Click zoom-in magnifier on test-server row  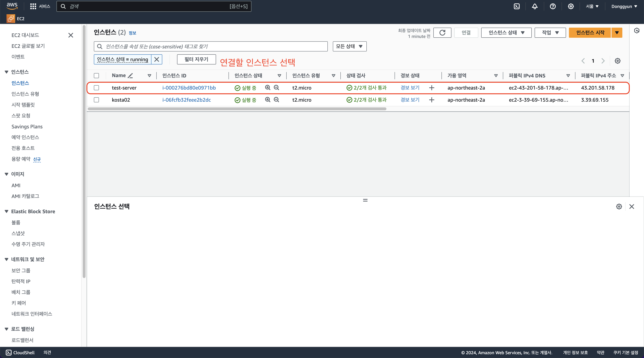click(x=267, y=88)
